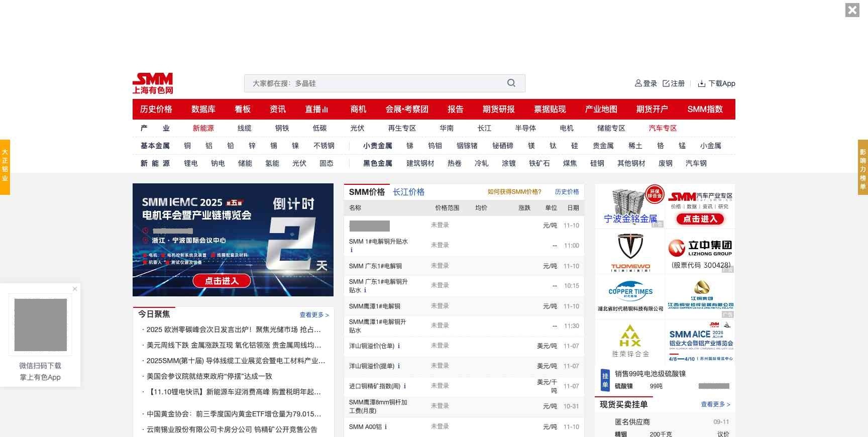Viewport: 868px width, 437px height.
Task: Click the 下载App download icon
Action: pos(702,83)
